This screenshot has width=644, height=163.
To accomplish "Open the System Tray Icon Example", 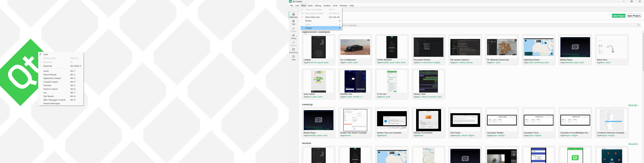I will 392,123.
